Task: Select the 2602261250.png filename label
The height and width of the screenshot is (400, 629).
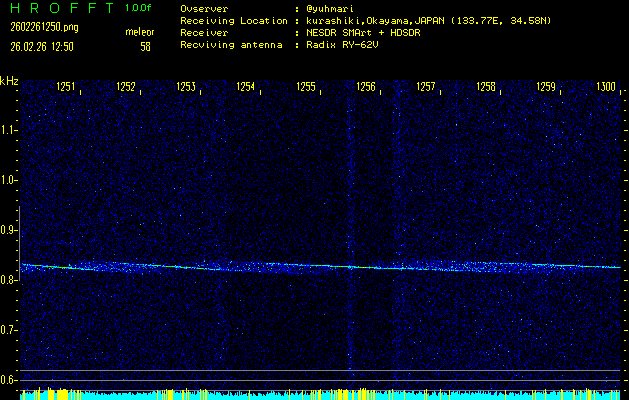Action: tap(43, 27)
